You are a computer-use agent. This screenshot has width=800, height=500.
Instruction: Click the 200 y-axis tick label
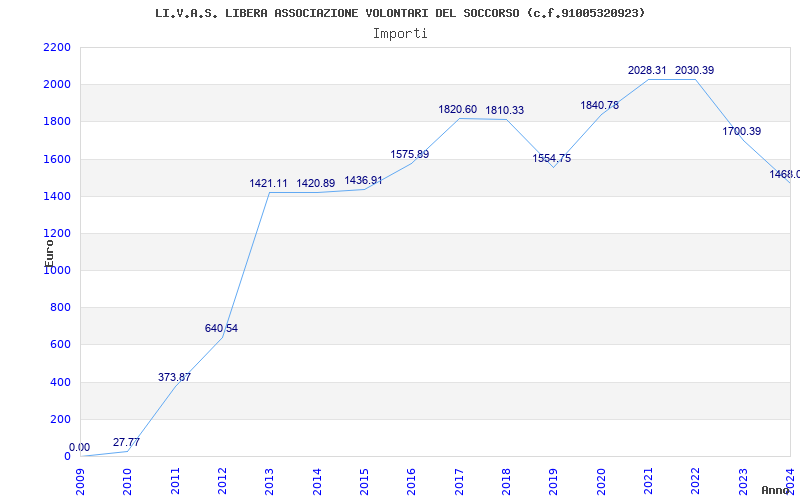click(60, 419)
